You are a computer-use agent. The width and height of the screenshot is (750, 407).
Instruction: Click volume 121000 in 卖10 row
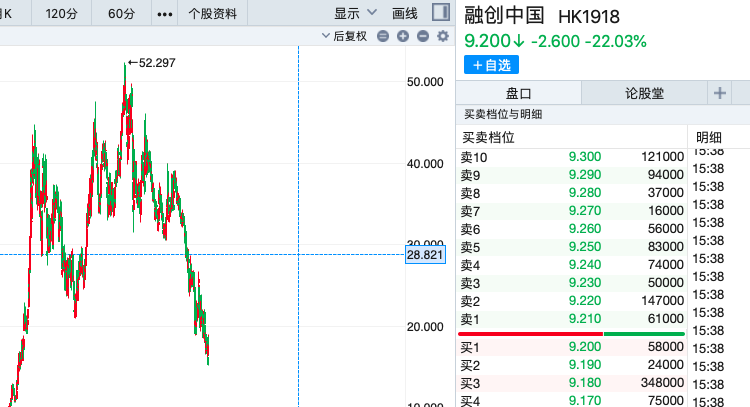tap(662, 157)
